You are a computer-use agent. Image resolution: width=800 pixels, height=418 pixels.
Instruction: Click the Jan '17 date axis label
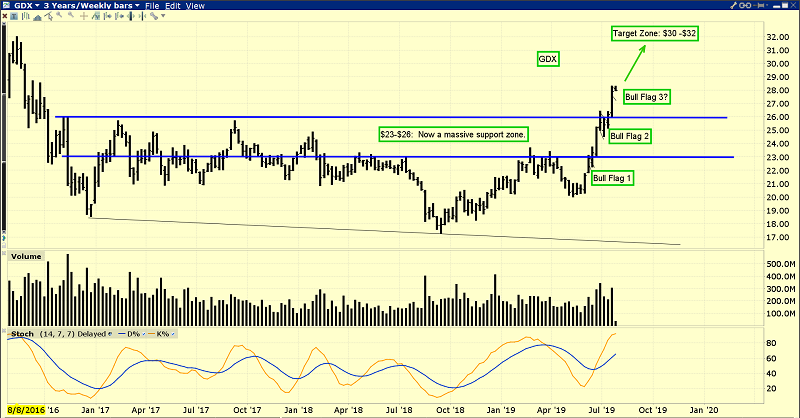pyautogui.click(x=95, y=410)
